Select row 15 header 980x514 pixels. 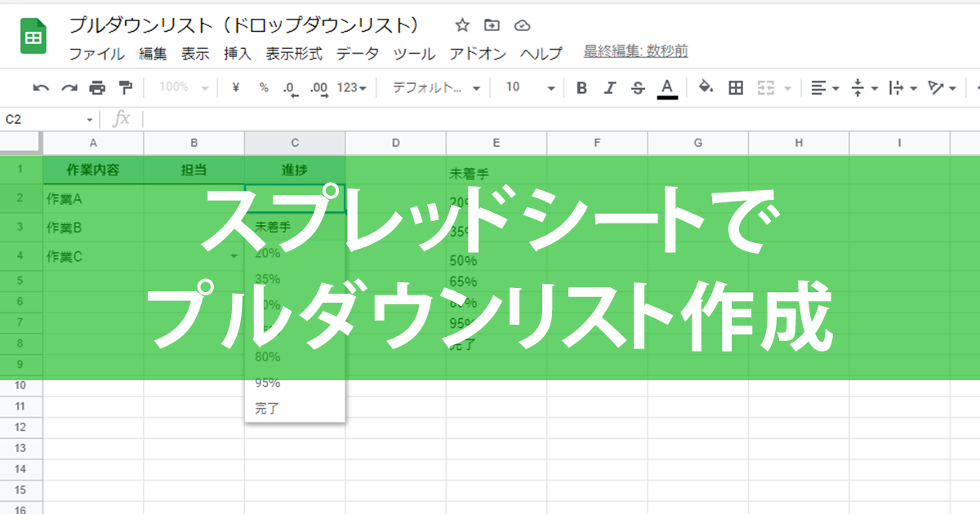(20, 490)
